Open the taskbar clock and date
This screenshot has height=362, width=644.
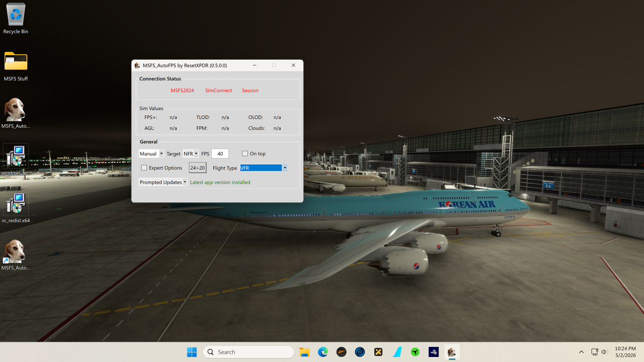point(624,352)
